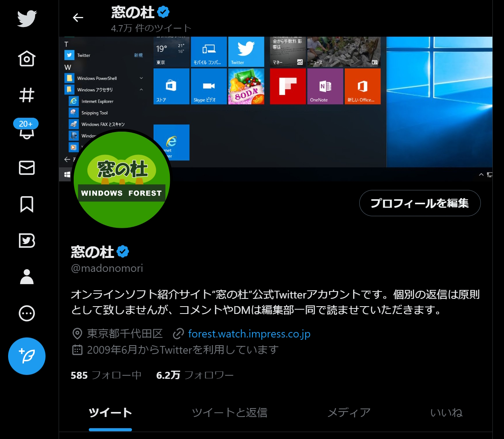Click the プロフィールを編集 button
Screen dimensions: 504x439
(420, 203)
